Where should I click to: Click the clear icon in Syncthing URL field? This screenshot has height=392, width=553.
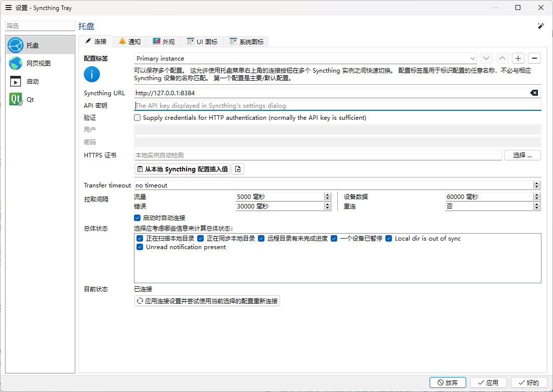click(534, 93)
